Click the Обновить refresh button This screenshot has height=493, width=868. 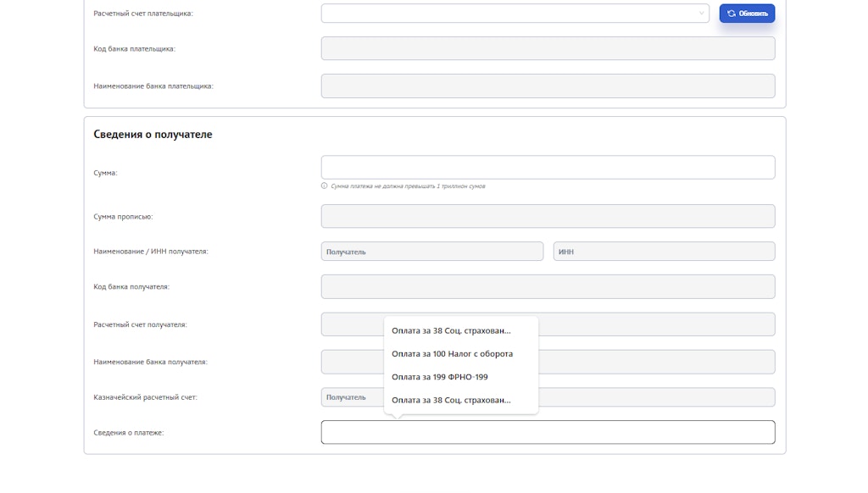tap(747, 14)
